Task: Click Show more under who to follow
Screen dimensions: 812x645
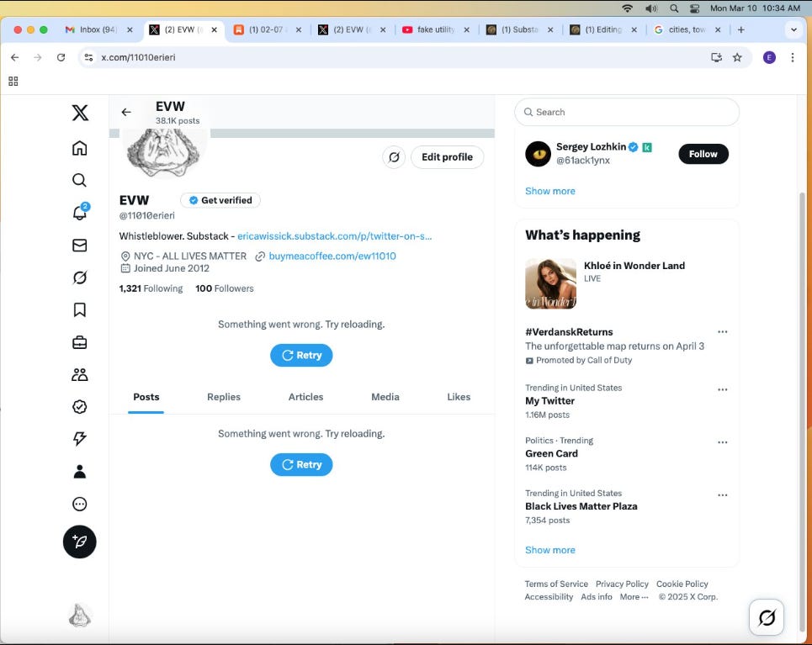Action: (x=550, y=191)
